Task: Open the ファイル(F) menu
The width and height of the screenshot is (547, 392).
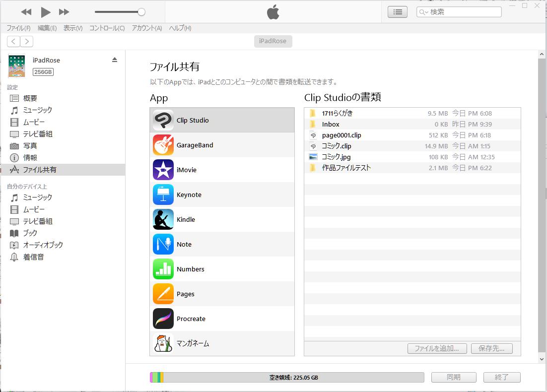Action: click(x=18, y=28)
